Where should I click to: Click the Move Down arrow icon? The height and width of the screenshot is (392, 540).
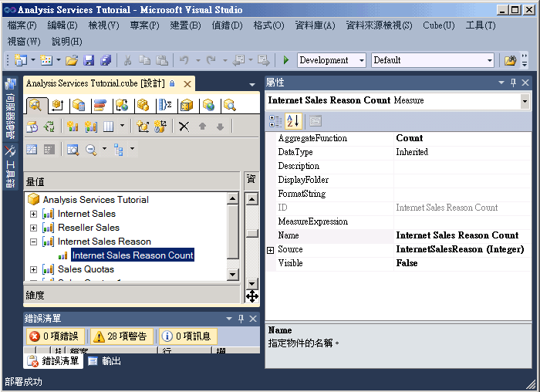(221, 127)
